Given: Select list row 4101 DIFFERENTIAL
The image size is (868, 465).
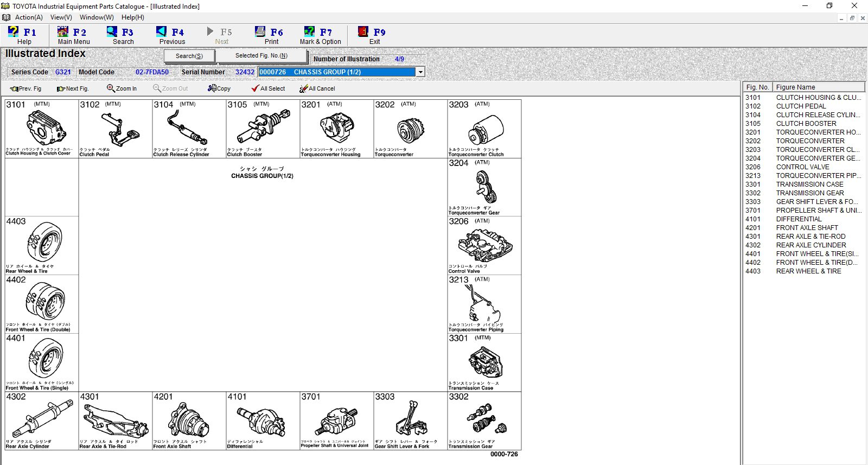Looking at the screenshot, I should coord(804,219).
